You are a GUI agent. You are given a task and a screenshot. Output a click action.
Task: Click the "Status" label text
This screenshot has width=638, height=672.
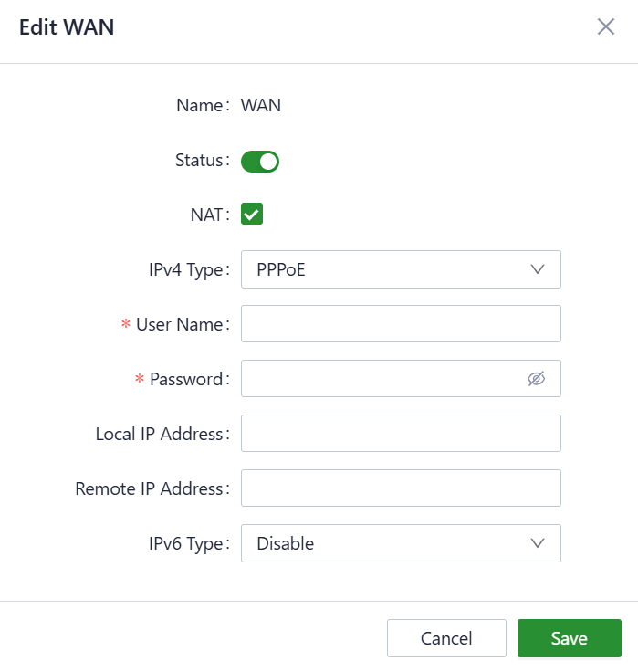pos(199,160)
